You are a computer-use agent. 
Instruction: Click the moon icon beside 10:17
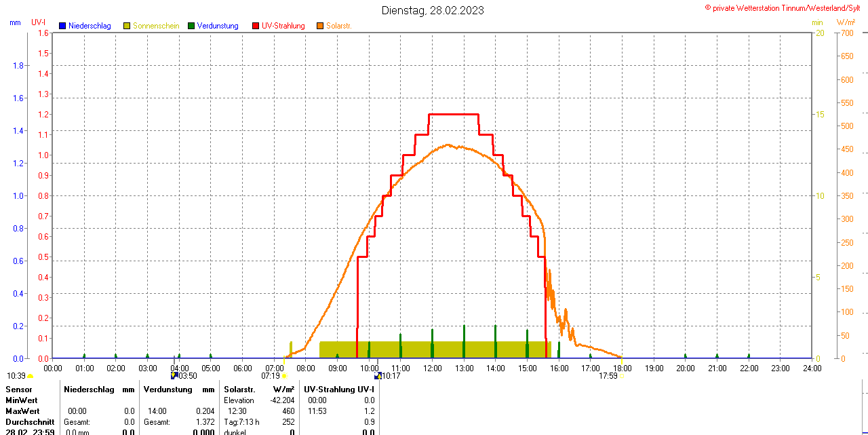[378, 375]
